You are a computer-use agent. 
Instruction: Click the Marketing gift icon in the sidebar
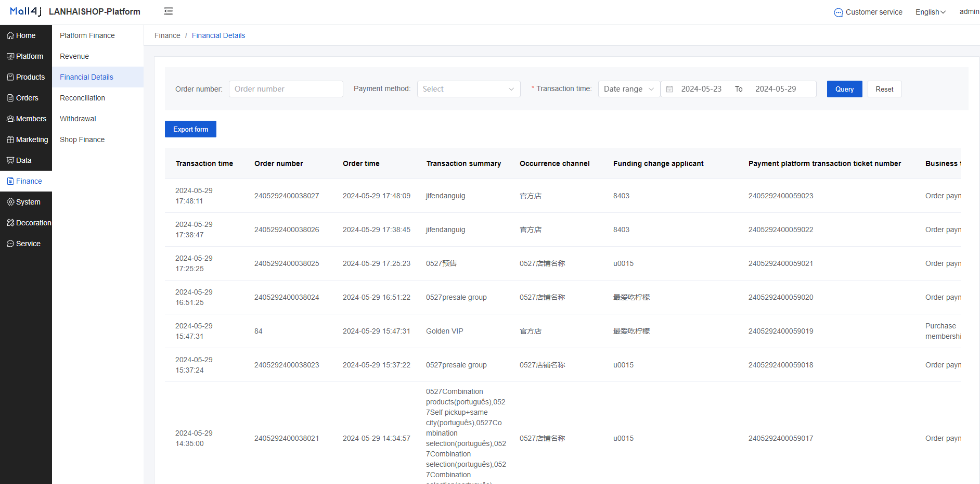10,139
